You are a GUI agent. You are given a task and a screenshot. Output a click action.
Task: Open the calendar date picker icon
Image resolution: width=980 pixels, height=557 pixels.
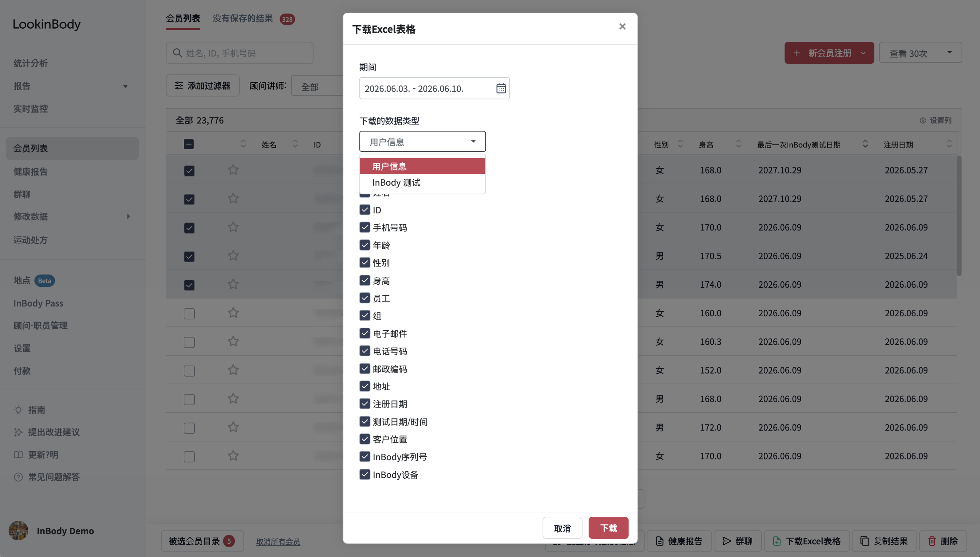501,88
